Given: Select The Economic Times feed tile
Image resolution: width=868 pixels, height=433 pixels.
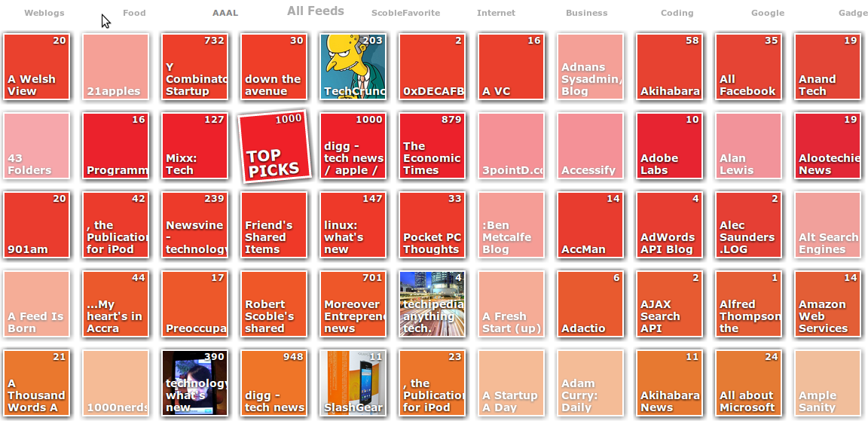Looking at the screenshot, I should pos(432,146).
